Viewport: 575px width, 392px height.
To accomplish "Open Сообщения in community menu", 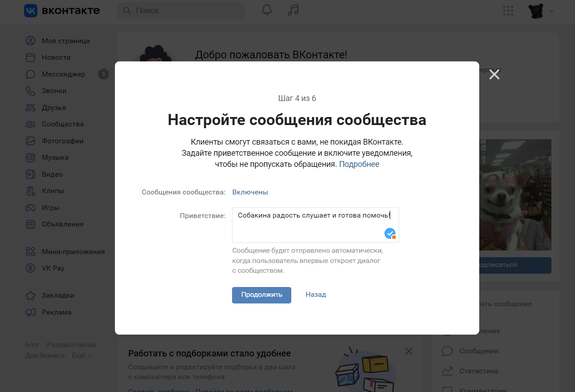I will [479, 351].
